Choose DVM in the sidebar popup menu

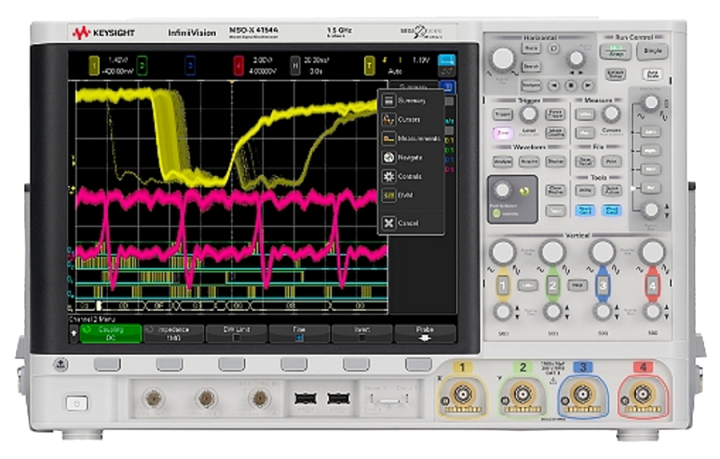click(411, 195)
